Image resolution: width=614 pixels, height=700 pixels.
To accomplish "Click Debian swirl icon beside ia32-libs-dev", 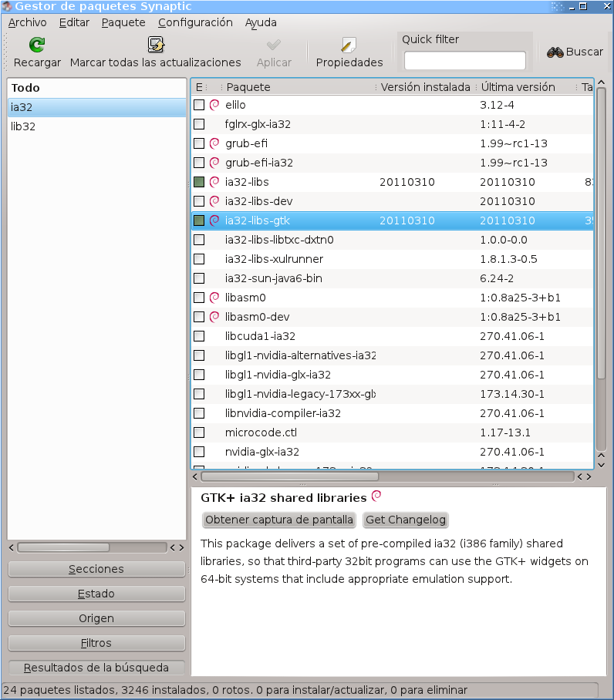I will click(x=214, y=201).
